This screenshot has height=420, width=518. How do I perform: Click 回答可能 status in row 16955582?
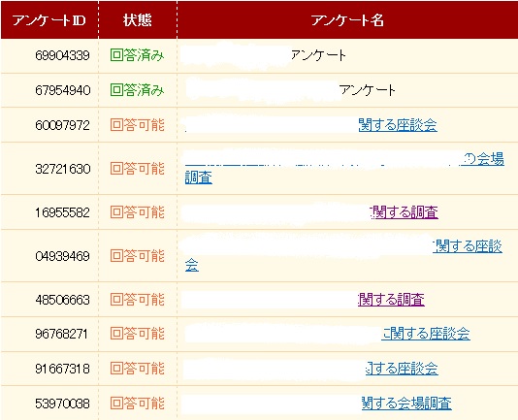(137, 212)
